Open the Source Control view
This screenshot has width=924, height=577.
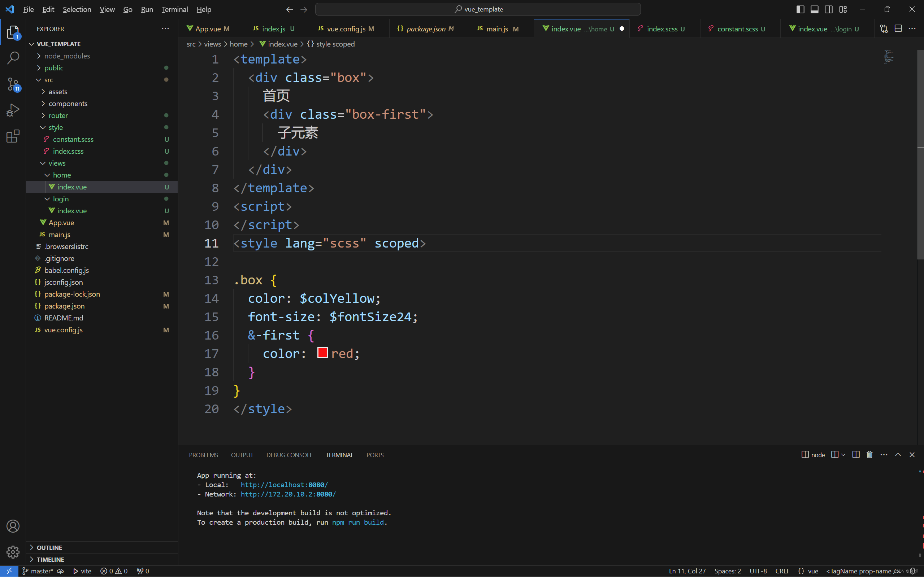point(13,84)
